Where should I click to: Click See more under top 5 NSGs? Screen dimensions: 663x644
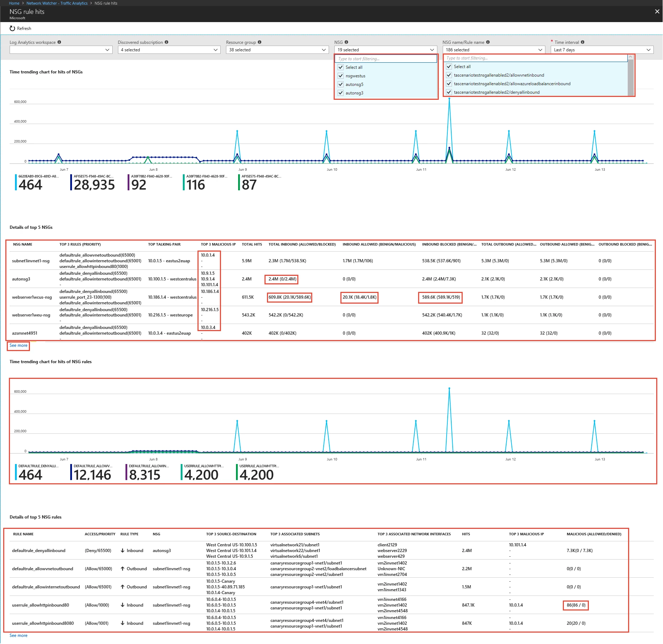pyautogui.click(x=19, y=345)
